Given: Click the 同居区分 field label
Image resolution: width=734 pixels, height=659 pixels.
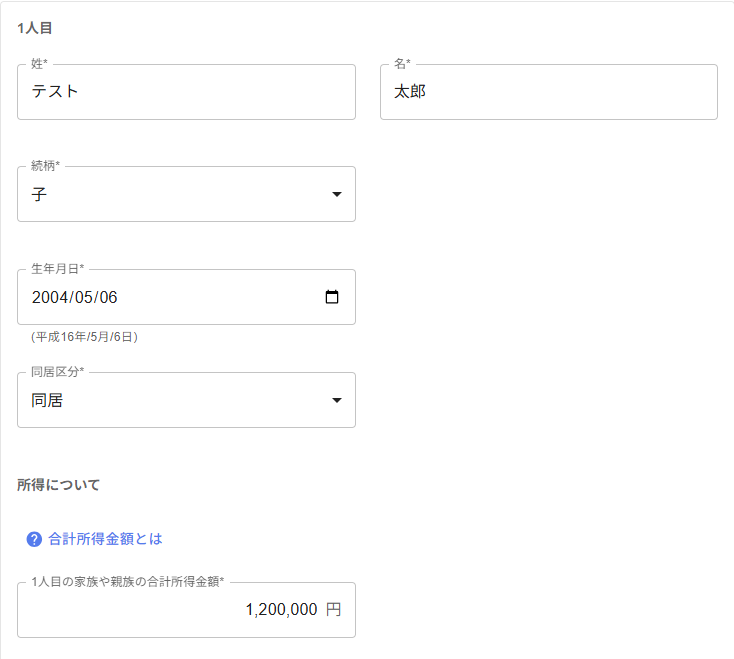Looking at the screenshot, I should coord(57,372).
